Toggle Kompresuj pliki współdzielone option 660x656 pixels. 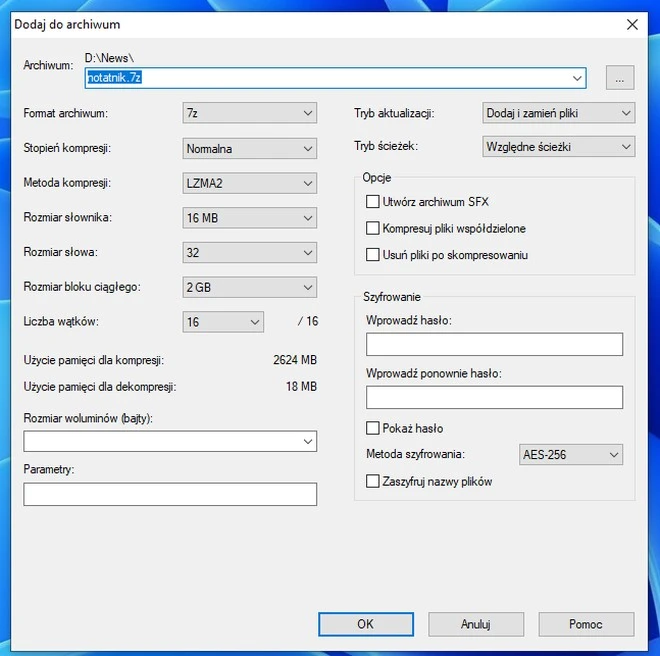pyautogui.click(x=373, y=229)
